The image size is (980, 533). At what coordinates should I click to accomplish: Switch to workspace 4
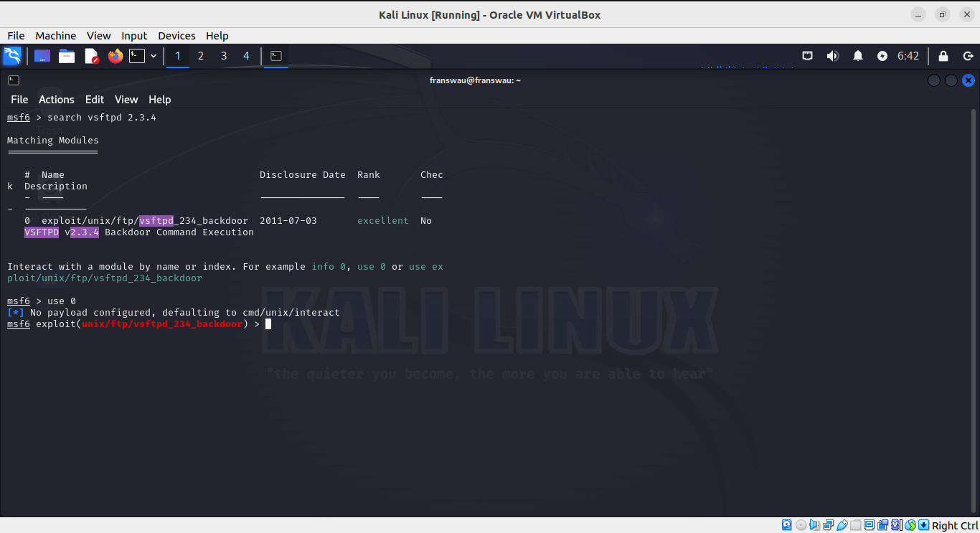pyautogui.click(x=247, y=56)
